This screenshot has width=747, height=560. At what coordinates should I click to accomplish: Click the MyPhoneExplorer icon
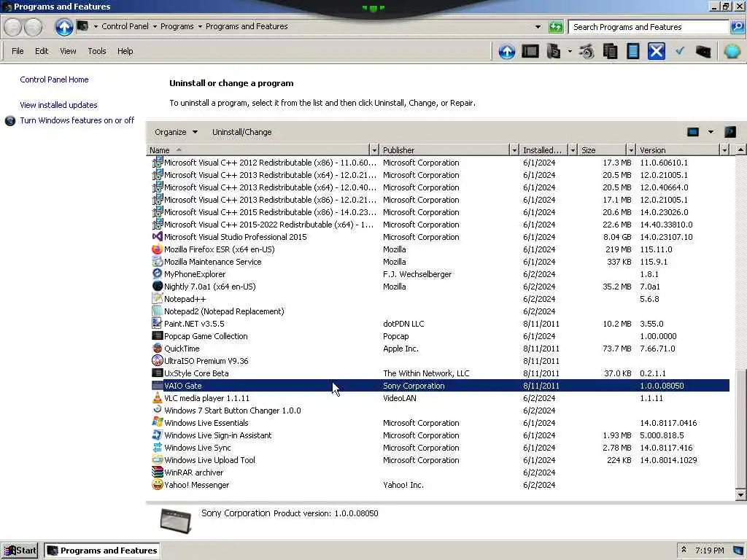pyautogui.click(x=158, y=274)
